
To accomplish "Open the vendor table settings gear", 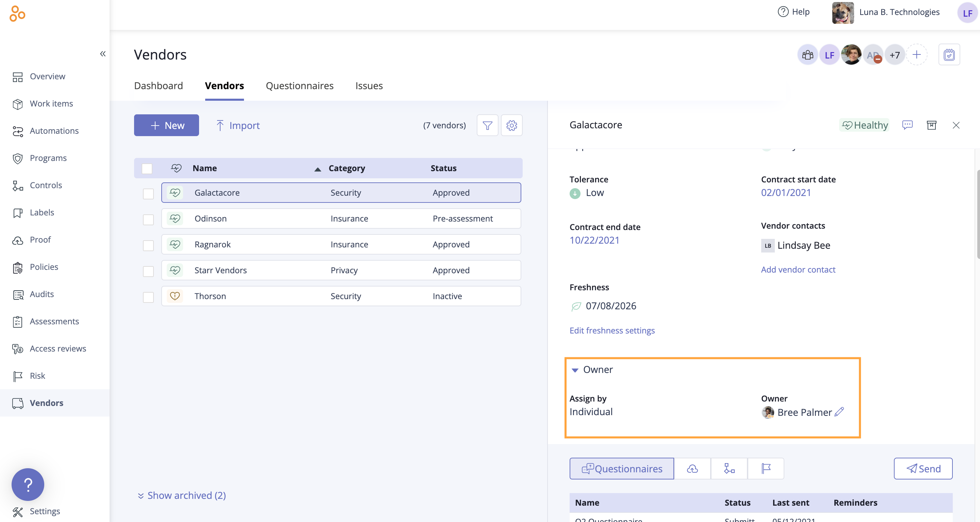I will click(x=511, y=125).
